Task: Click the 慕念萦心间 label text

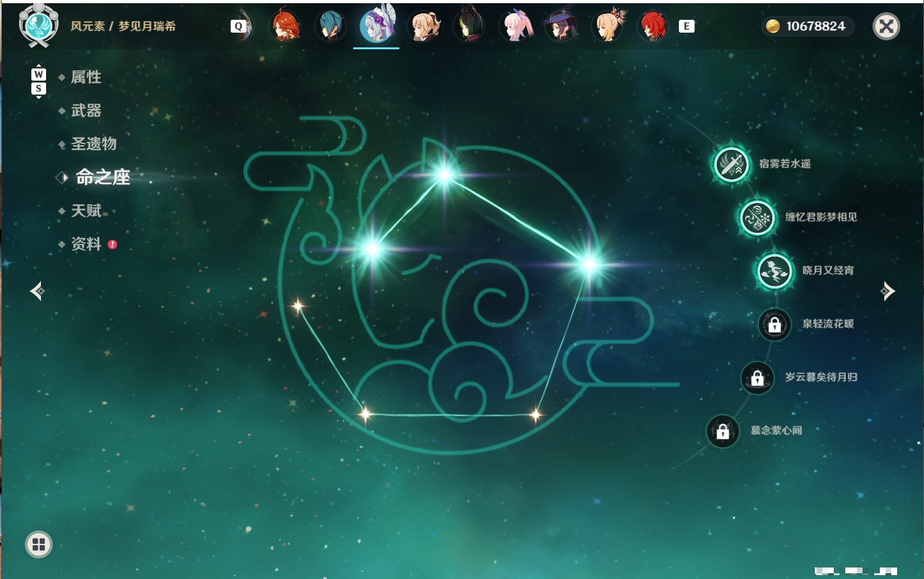Action: [x=776, y=431]
